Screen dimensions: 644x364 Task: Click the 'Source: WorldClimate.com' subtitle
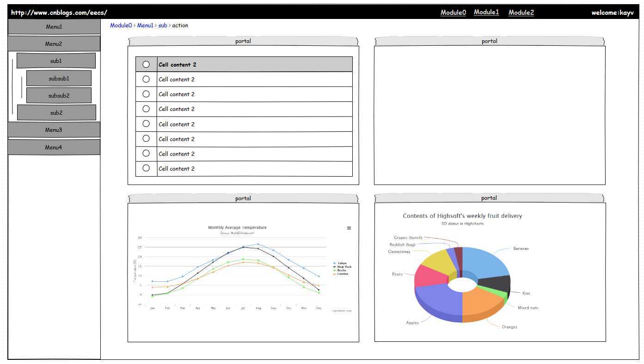click(x=237, y=233)
